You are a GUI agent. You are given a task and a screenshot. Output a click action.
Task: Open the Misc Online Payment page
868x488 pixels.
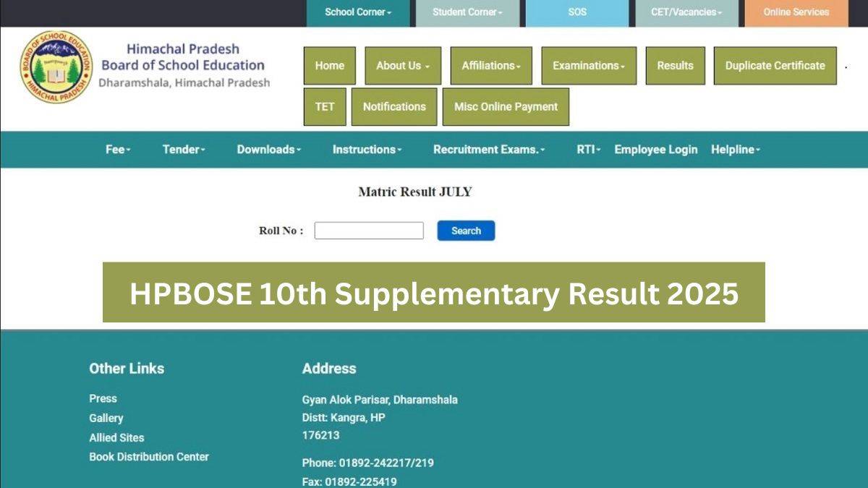pyautogui.click(x=506, y=106)
